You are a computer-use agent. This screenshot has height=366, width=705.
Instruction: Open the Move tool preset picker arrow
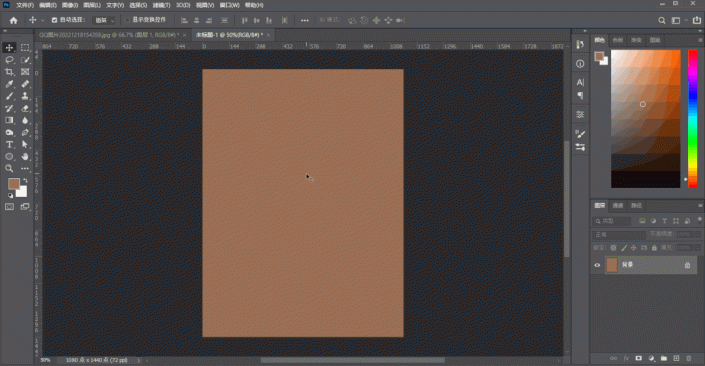(43, 20)
